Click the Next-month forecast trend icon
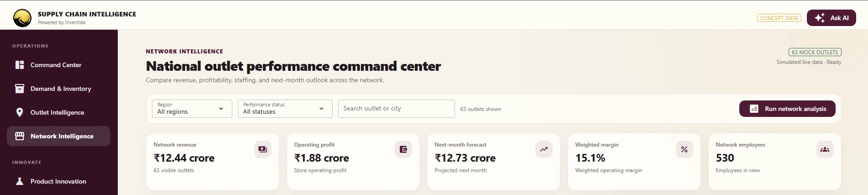 pyautogui.click(x=544, y=149)
